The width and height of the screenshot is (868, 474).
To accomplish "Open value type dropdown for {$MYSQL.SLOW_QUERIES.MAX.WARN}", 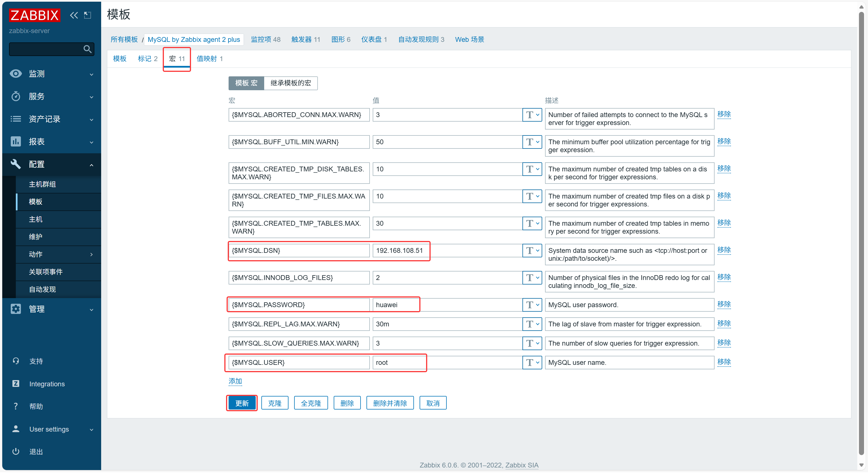I will point(532,343).
